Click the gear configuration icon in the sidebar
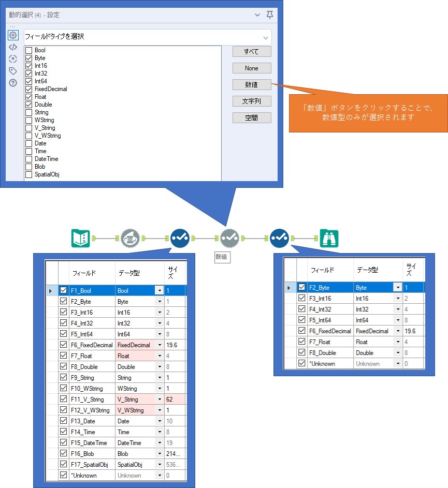 [13, 35]
